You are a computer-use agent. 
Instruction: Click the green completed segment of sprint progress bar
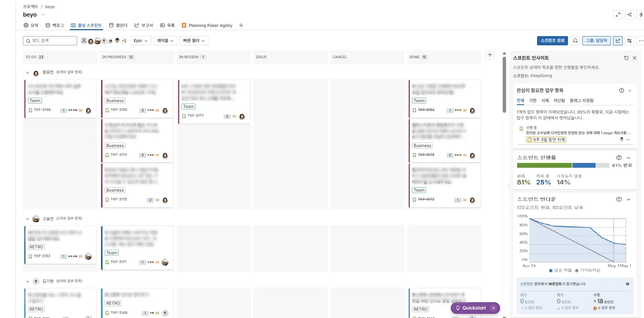[544, 165]
